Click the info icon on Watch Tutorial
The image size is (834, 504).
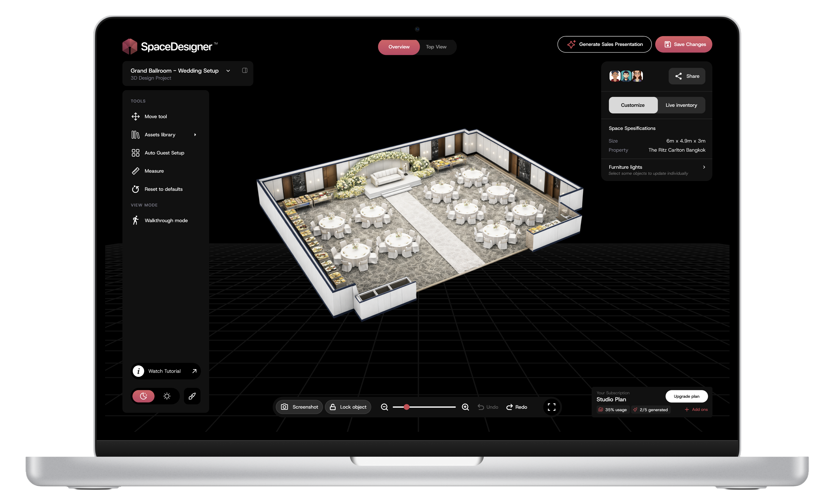(x=138, y=371)
